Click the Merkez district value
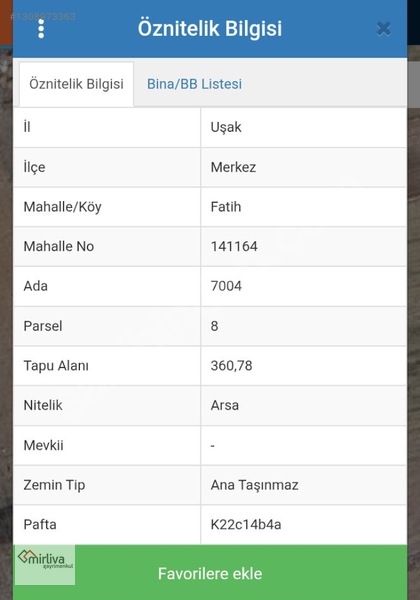The height and width of the screenshot is (600, 420). pyautogui.click(x=233, y=167)
